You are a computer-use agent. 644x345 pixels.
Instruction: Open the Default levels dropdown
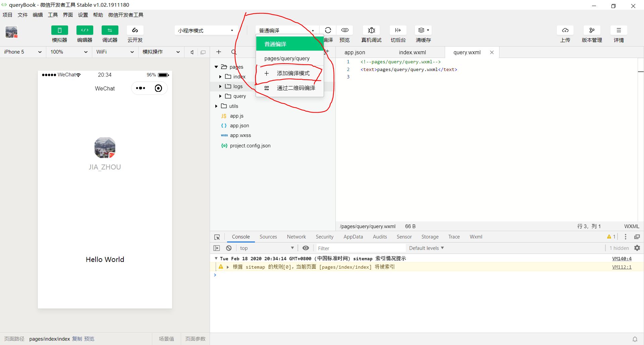426,248
